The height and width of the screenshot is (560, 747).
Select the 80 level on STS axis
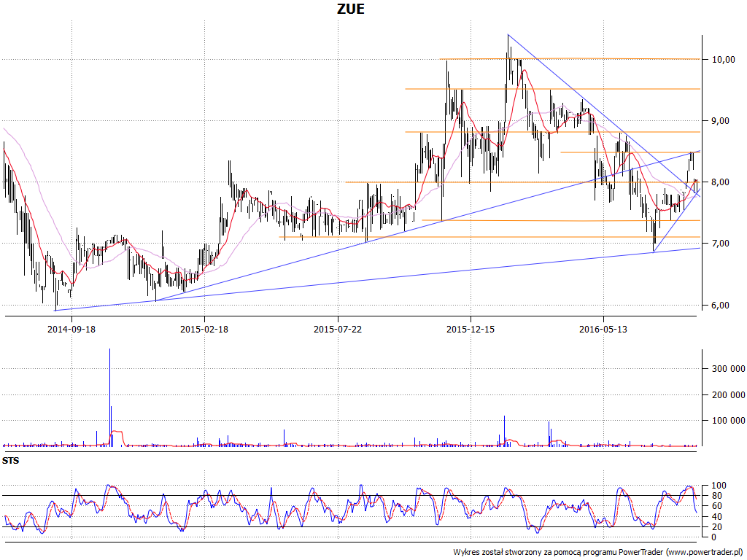(717, 496)
